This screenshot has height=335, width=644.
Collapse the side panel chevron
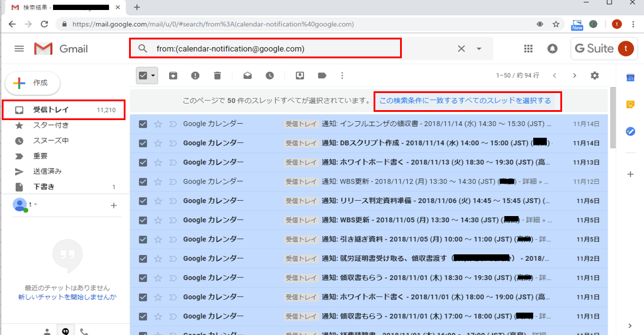[630, 326]
